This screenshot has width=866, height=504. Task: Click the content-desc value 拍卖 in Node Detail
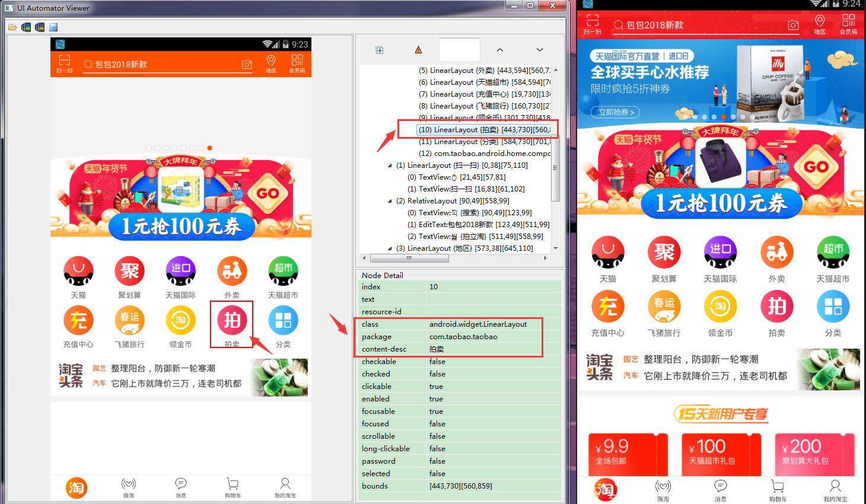coord(437,349)
